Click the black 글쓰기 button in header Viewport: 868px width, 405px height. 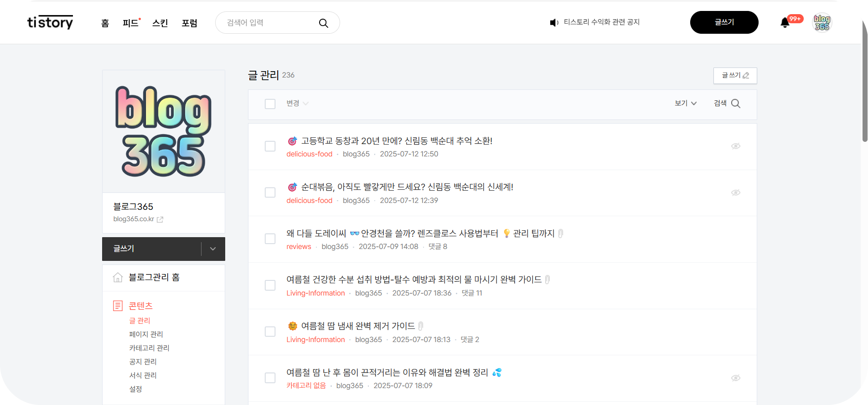724,22
